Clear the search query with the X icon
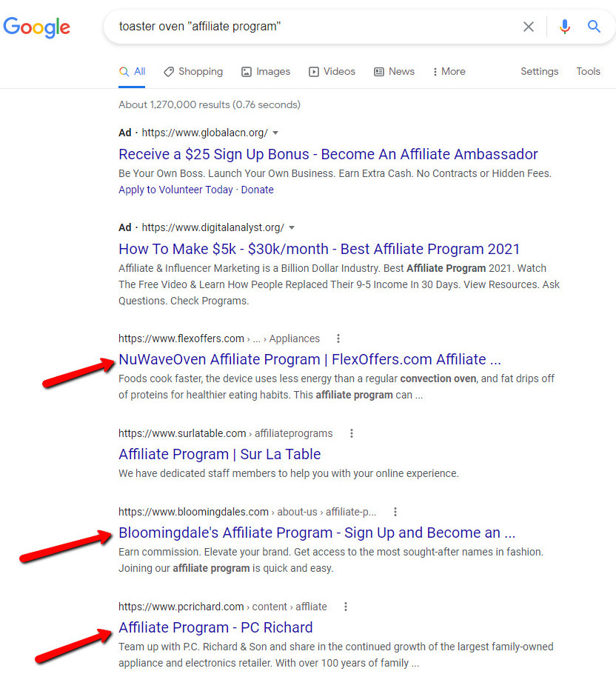This screenshot has width=616, height=674. (x=529, y=27)
